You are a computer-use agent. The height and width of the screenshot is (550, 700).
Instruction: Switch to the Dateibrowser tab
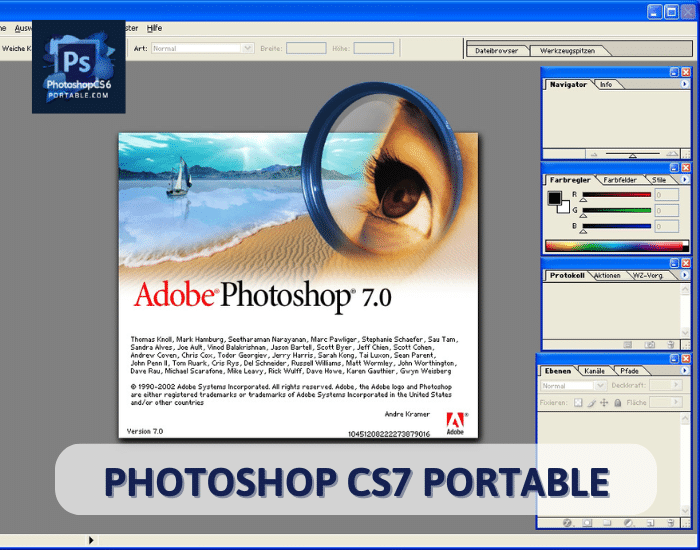[x=496, y=50]
